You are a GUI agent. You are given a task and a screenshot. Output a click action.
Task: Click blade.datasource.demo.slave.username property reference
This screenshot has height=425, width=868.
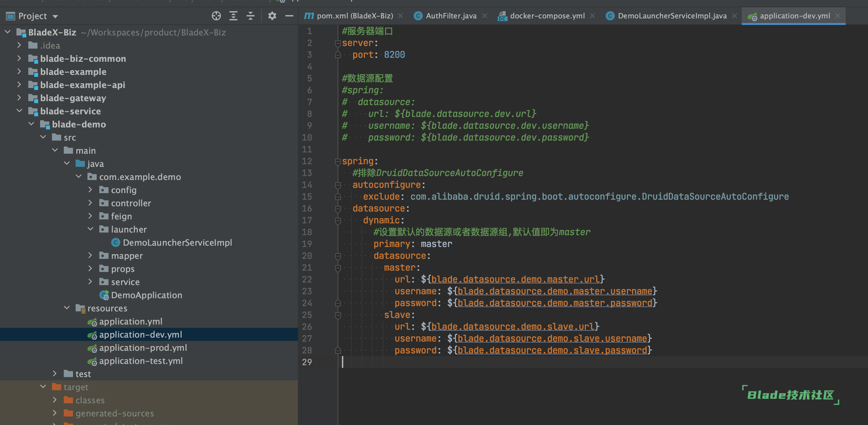(x=552, y=338)
